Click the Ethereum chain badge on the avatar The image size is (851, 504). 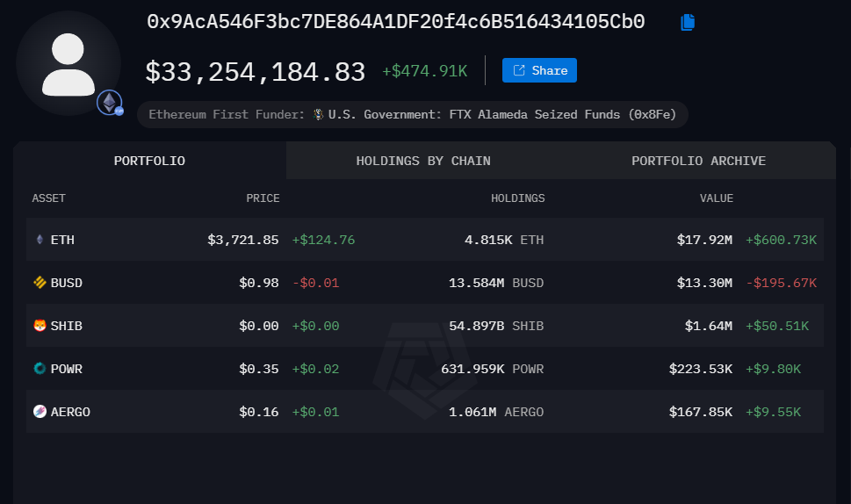pos(110,103)
